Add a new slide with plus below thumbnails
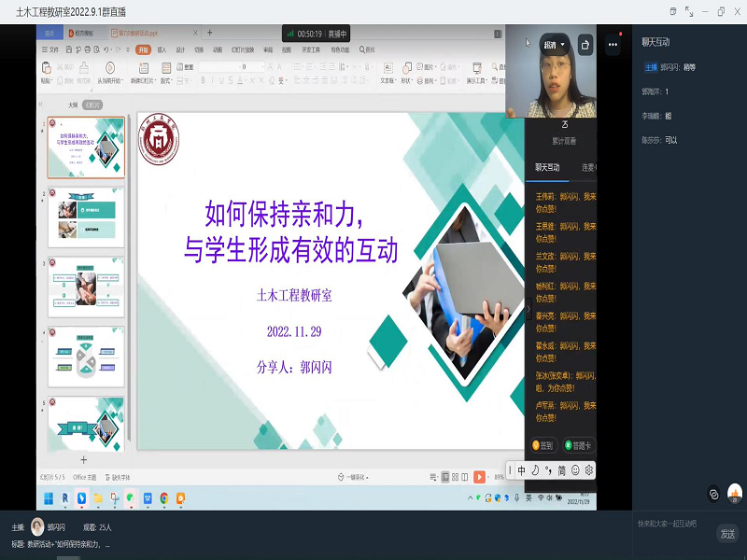 [x=84, y=459]
